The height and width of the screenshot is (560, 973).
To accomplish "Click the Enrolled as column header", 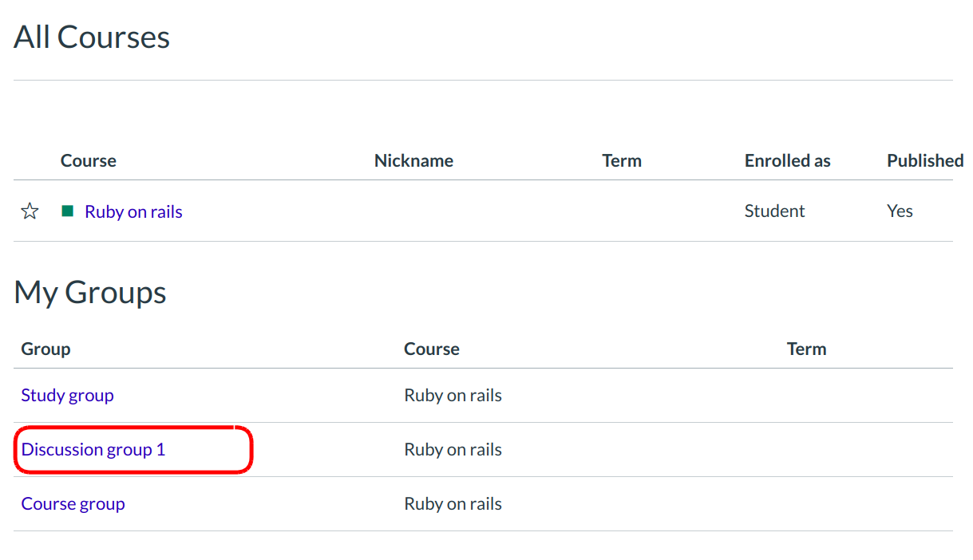I will tap(787, 161).
